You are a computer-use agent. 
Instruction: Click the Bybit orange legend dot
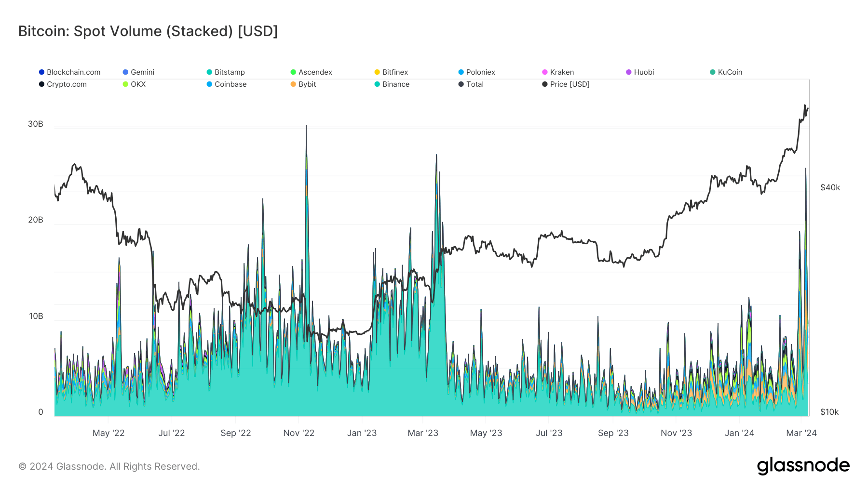tap(293, 84)
